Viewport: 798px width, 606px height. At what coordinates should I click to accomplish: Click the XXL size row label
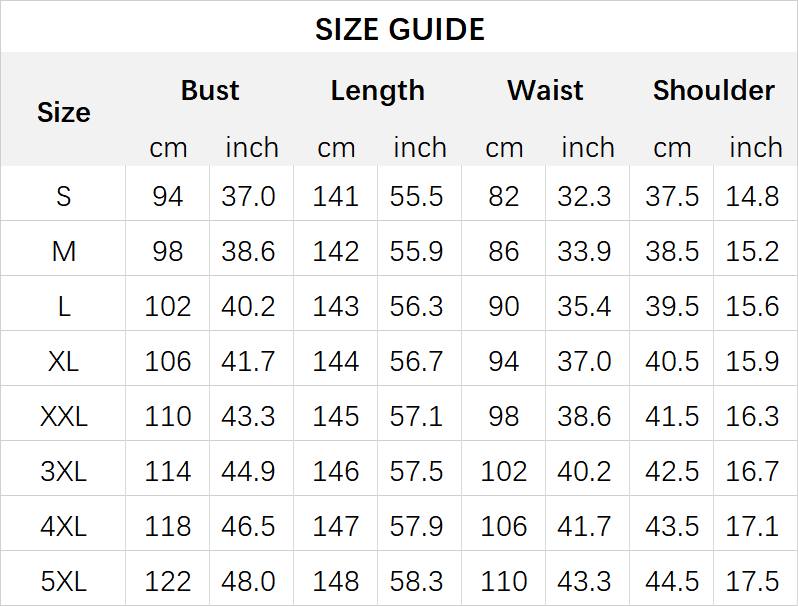(63, 416)
